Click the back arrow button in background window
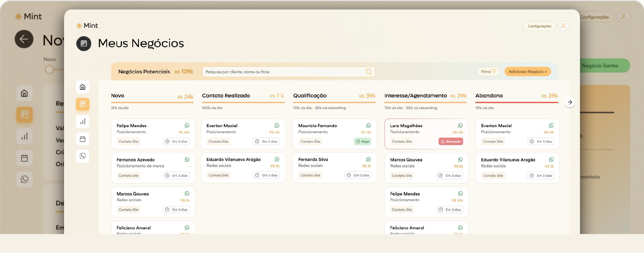The image size is (644, 253). (24, 39)
